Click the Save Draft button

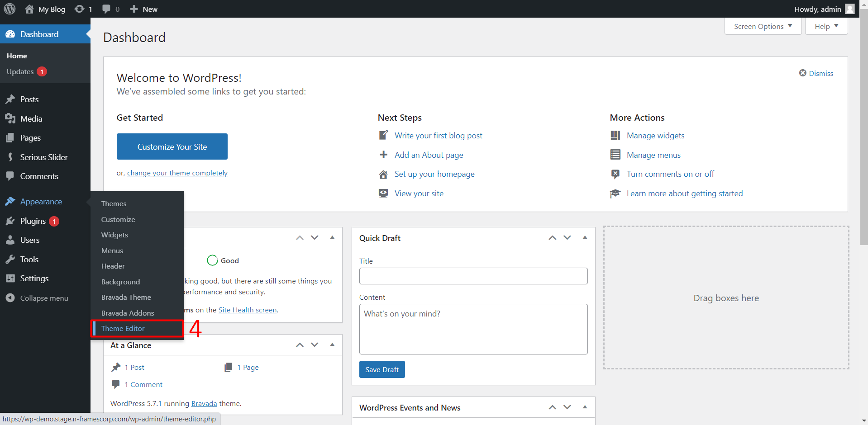[x=382, y=369]
